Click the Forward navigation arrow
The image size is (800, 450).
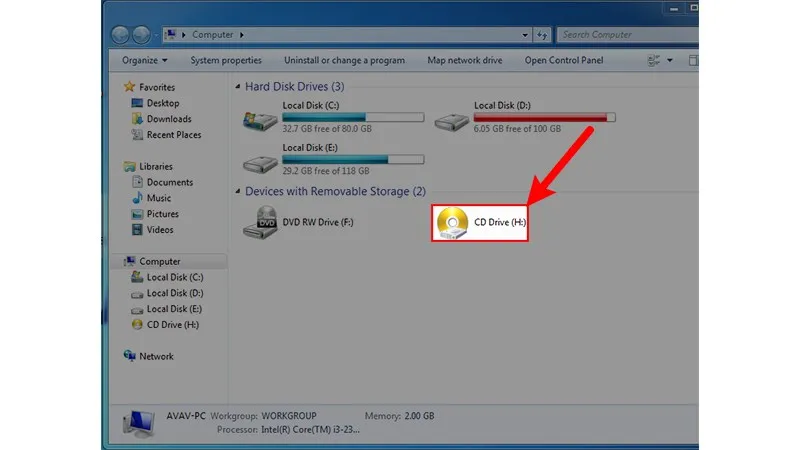(x=141, y=35)
